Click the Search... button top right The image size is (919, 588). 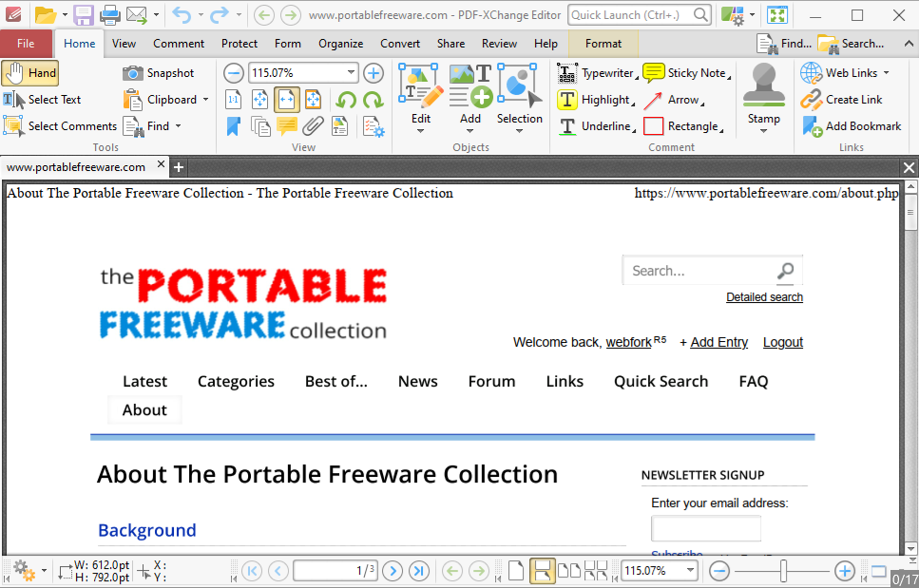click(x=851, y=44)
